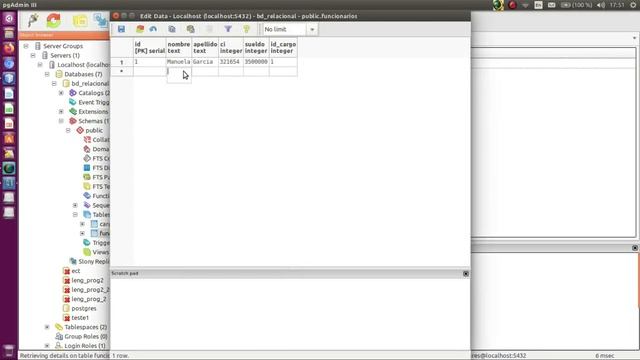
Task: Open the Sort/Filter options funnel icon
Action: [x=228, y=29]
